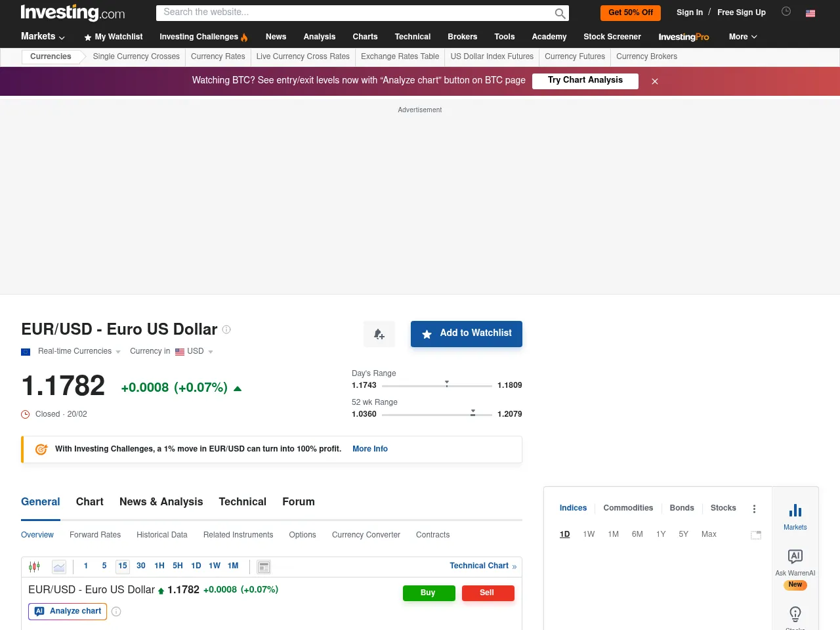Click the clock icon near the flag

(x=786, y=11)
